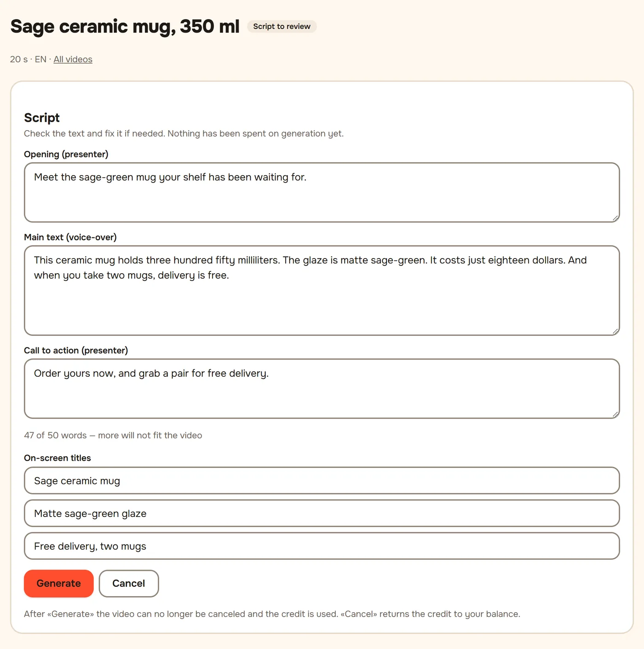Click the Opening (presenter) label

point(66,154)
